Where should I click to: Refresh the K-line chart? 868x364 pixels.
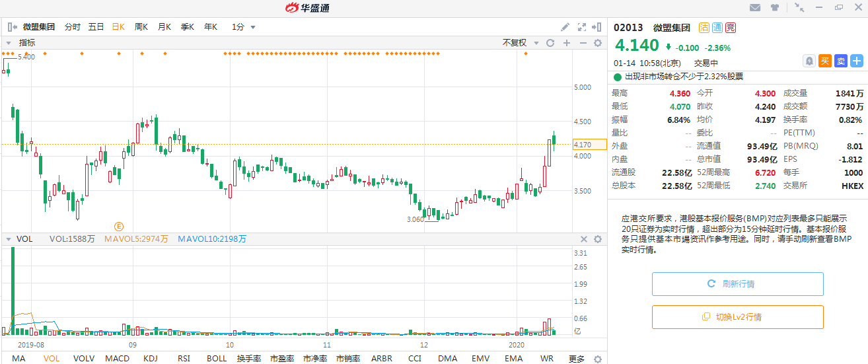pyautogui.click(x=550, y=43)
